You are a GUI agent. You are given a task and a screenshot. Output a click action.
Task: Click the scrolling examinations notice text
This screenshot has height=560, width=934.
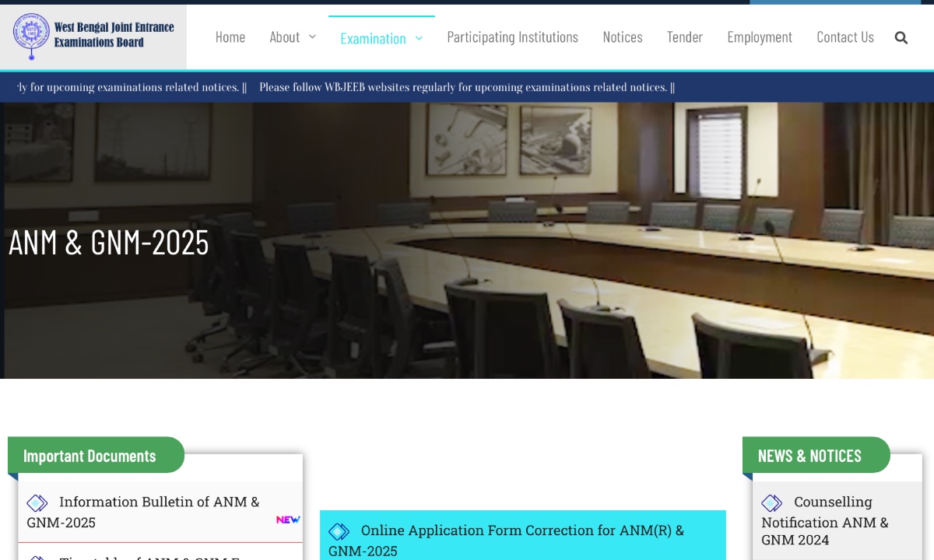pyautogui.click(x=465, y=87)
